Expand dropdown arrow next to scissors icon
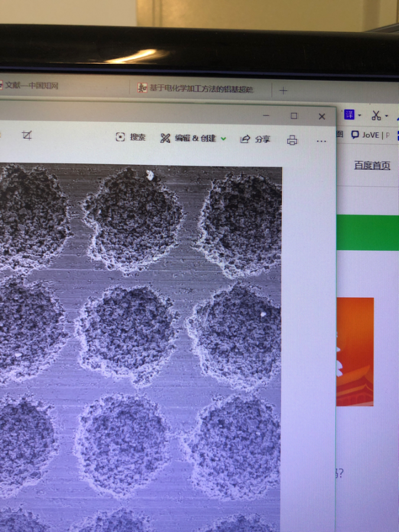This screenshot has height=532, width=399. click(x=387, y=116)
